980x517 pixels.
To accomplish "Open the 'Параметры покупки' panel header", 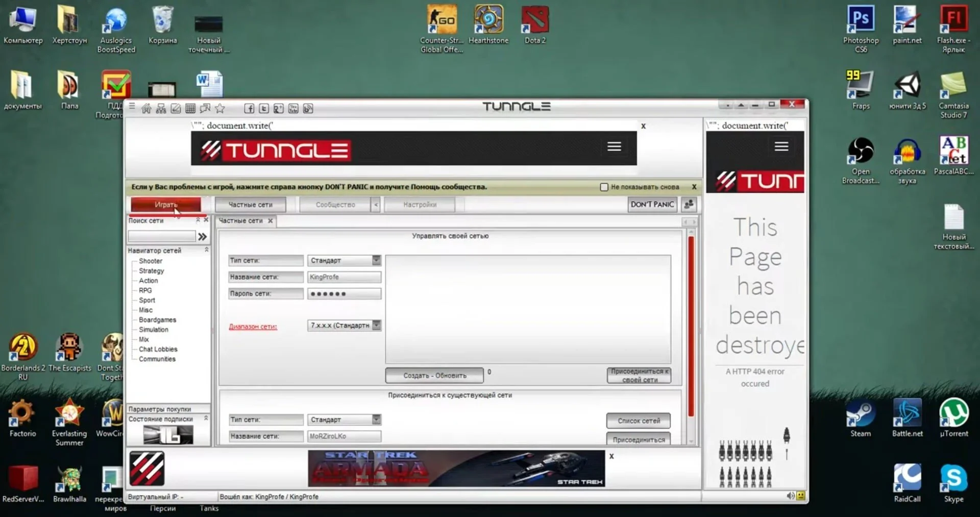I will [168, 409].
